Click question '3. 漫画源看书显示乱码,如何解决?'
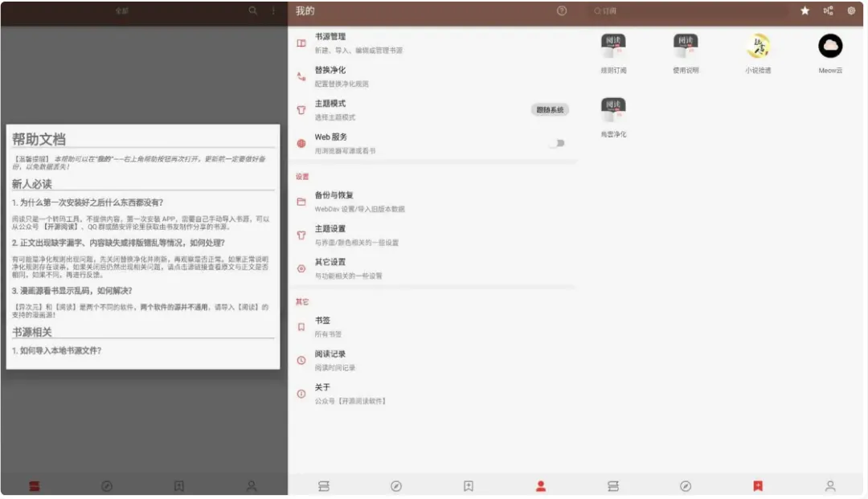 [x=72, y=290]
